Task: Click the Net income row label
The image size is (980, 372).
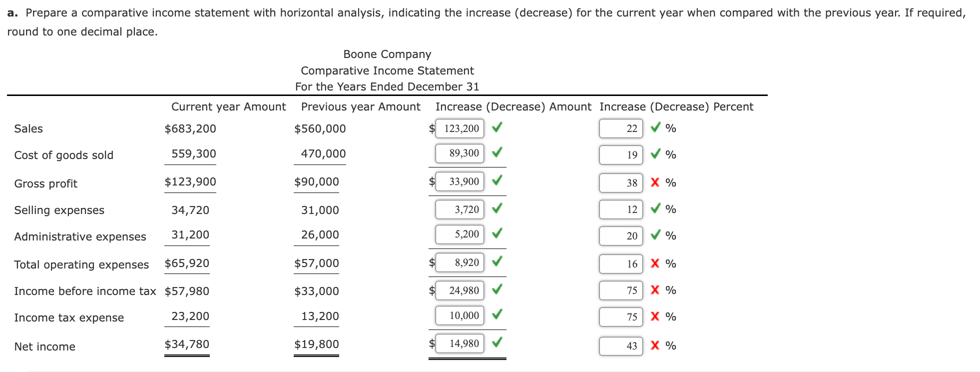Action: pos(44,346)
